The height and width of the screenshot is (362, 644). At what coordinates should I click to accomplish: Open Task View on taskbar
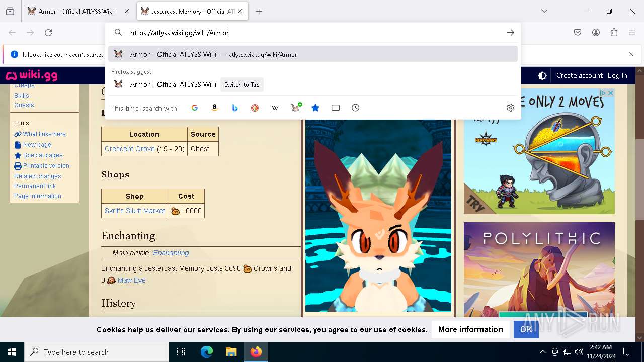coord(181,352)
